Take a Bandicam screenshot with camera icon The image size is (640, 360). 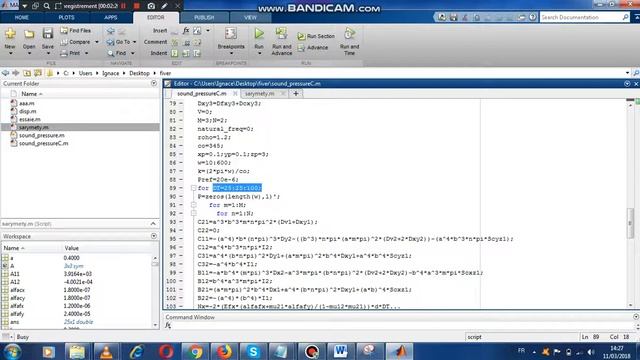(x=151, y=6)
